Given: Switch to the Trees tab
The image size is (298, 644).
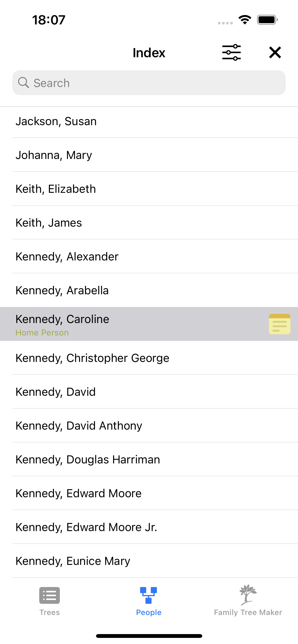Looking at the screenshot, I should point(49,601).
